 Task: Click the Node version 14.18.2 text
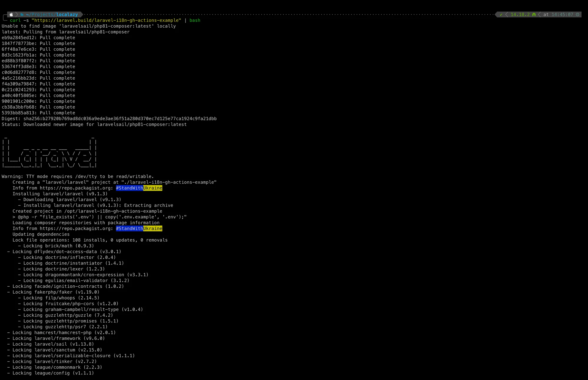[520, 14]
